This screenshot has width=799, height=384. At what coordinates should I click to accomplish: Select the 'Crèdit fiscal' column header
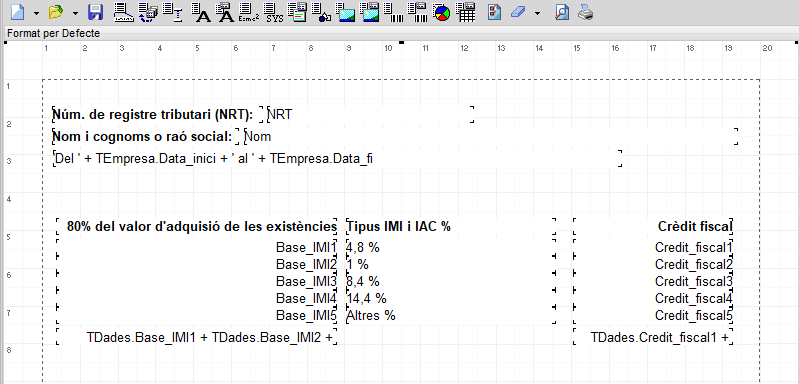(x=653, y=226)
